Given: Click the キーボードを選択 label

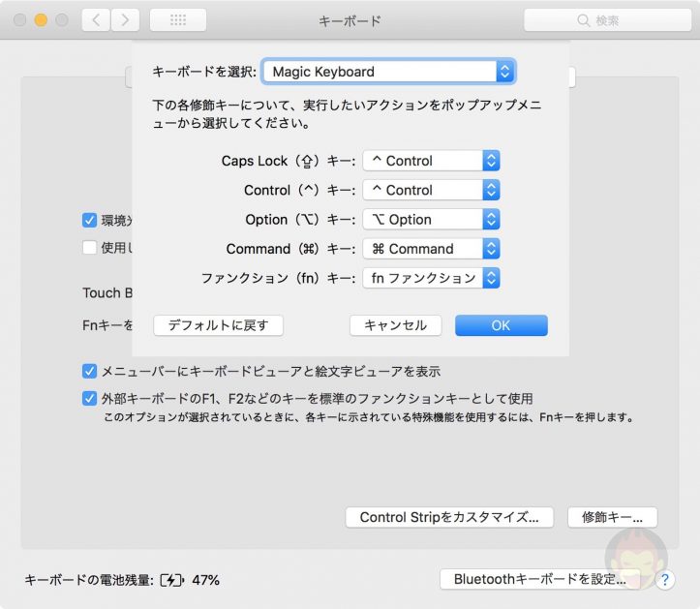Looking at the screenshot, I should (x=204, y=72).
